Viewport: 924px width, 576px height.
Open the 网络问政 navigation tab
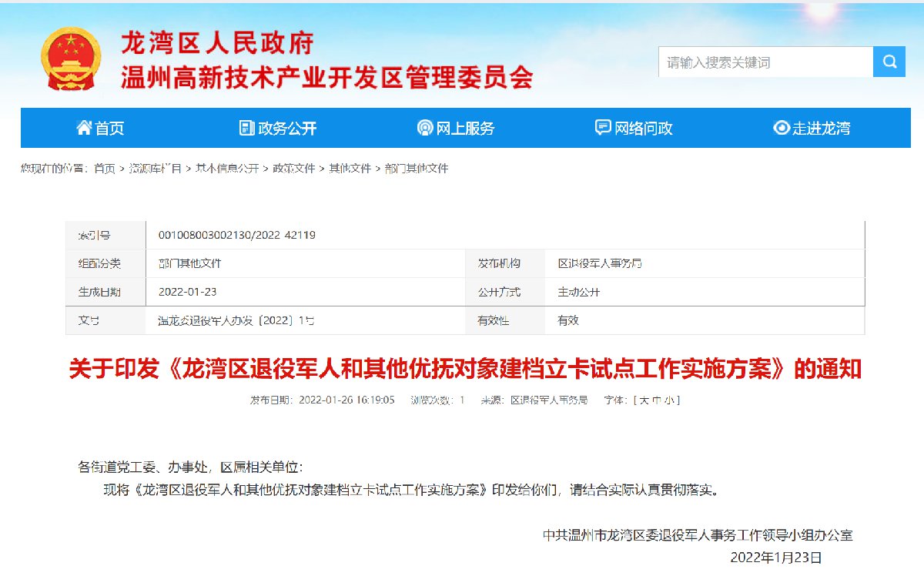tap(634, 128)
